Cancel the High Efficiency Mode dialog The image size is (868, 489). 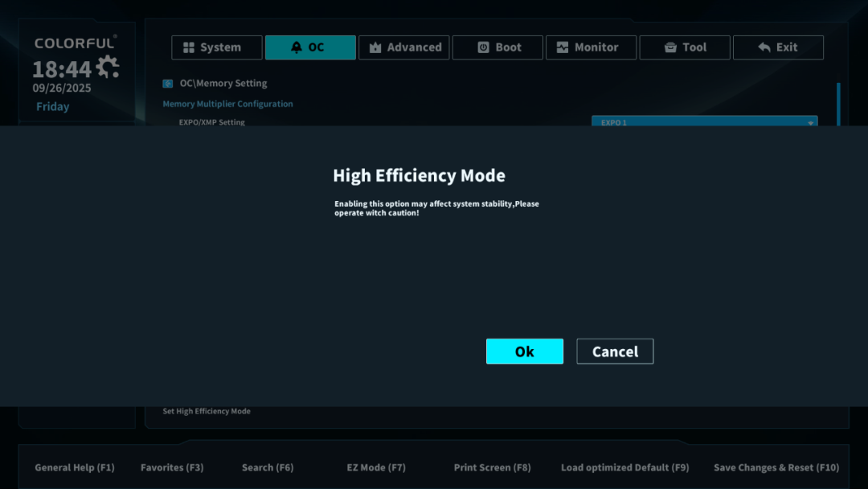(x=615, y=351)
